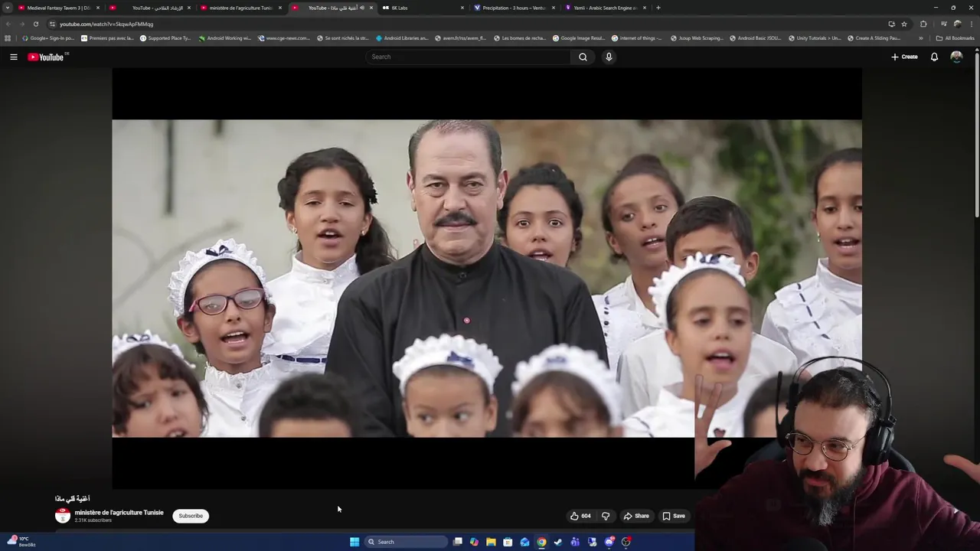Viewport: 980px width, 551px height.
Task: Open ministère de l'agriculture Tunisie channel name
Action: tap(119, 513)
